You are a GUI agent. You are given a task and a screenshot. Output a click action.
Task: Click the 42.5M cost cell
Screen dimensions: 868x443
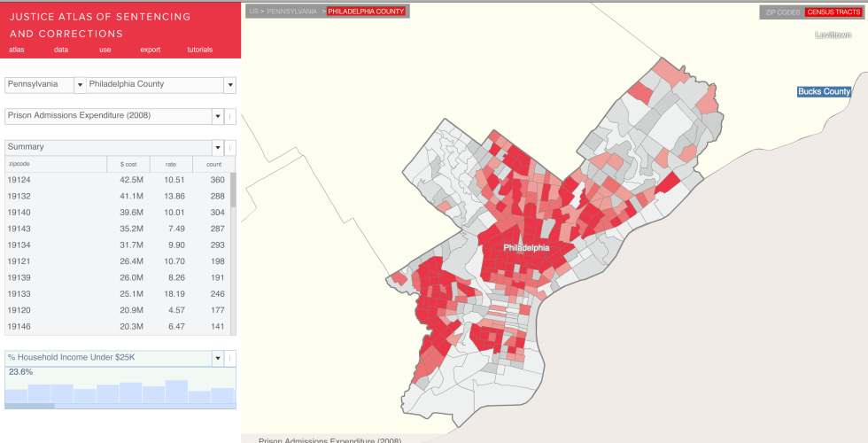132,180
